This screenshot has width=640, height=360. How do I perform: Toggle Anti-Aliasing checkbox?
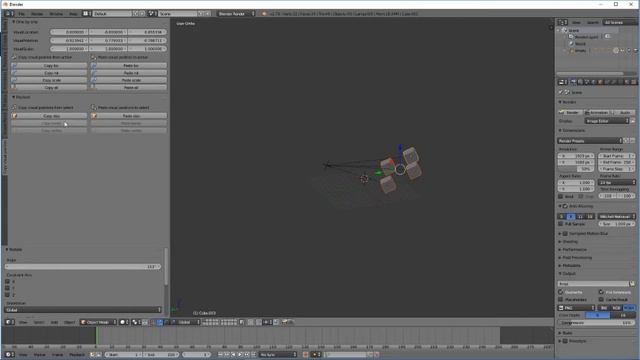(565, 206)
